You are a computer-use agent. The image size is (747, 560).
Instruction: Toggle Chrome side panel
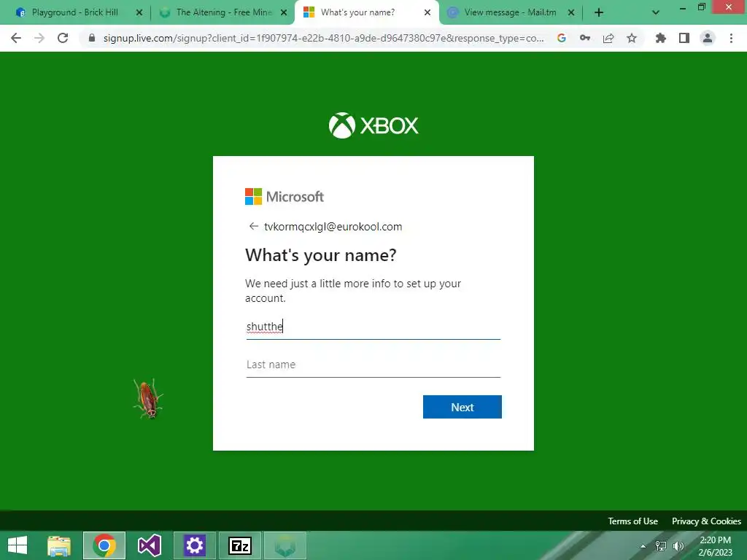(684, 38)
